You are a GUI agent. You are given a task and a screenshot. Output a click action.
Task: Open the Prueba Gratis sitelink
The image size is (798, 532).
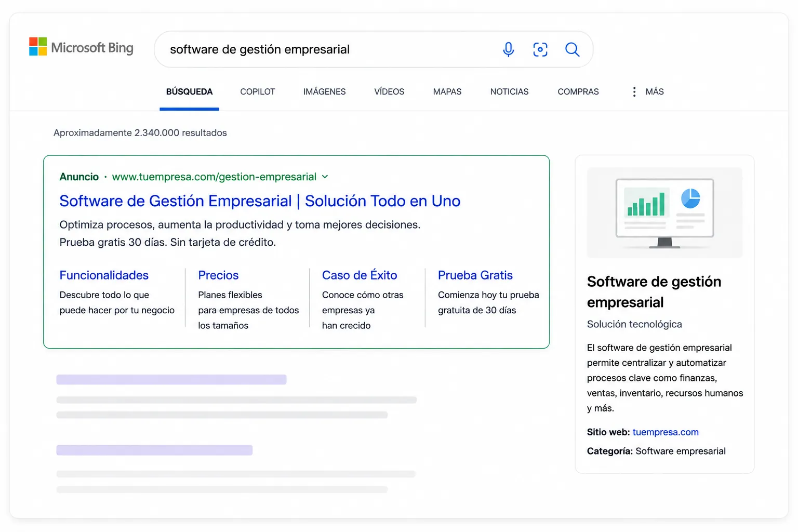coord(475,275)
